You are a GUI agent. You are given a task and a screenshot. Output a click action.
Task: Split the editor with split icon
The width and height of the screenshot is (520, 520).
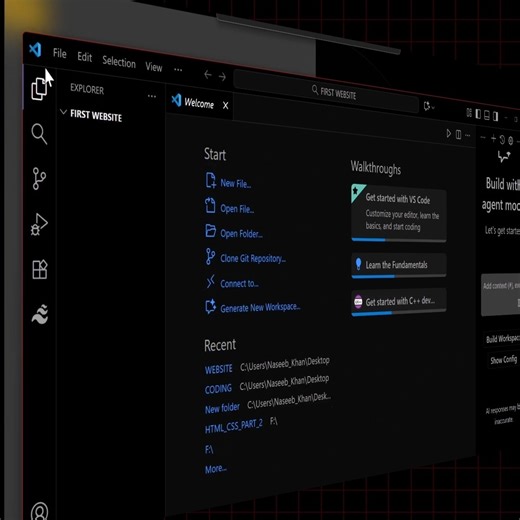[x=458, y=134]
